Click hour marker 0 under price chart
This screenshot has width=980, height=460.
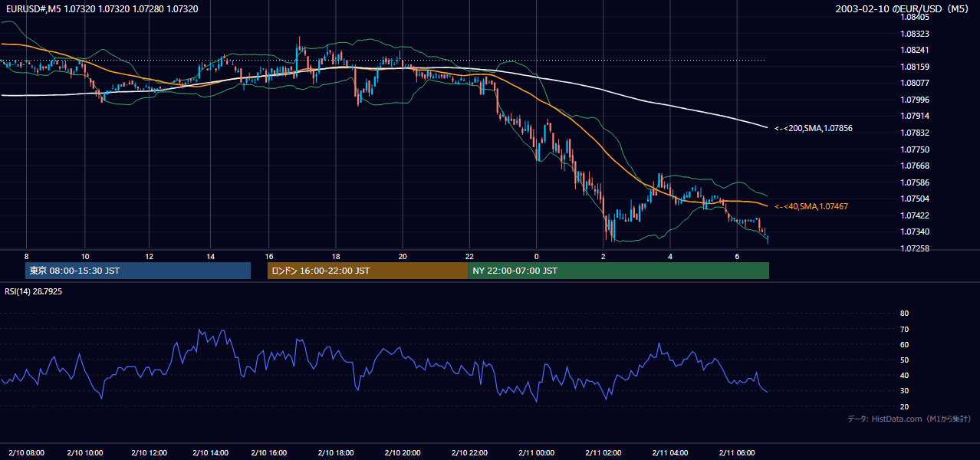pyautogui.click(x=537, y=256)
